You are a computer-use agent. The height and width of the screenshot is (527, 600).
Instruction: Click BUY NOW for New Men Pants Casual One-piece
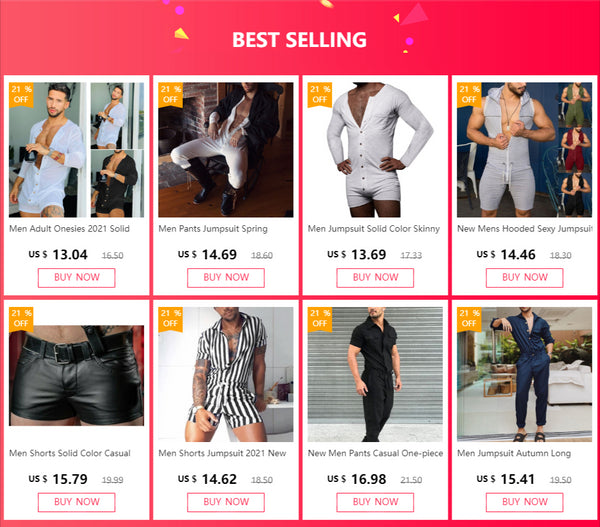pyautogui.click(x=375, y=501)
